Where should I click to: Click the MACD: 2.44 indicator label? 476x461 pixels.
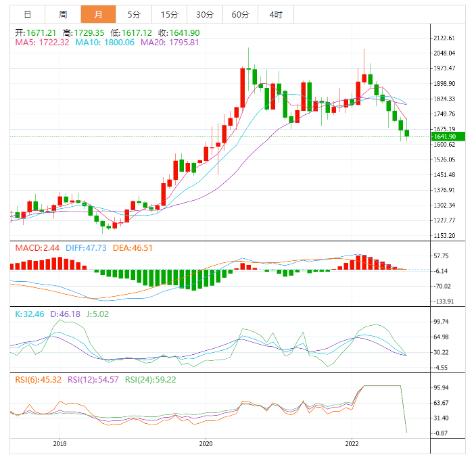click(x=32, y=248)
